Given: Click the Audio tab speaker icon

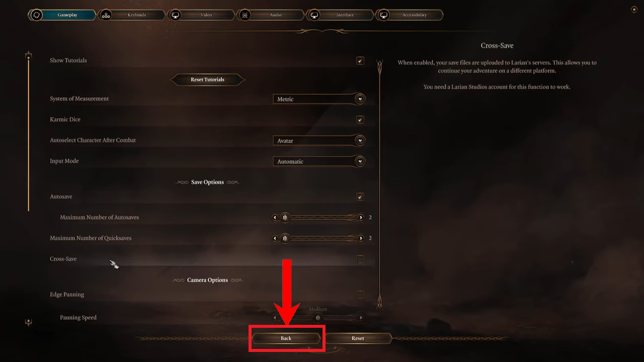Looking at the screenshot, I should tap(245, 15).
